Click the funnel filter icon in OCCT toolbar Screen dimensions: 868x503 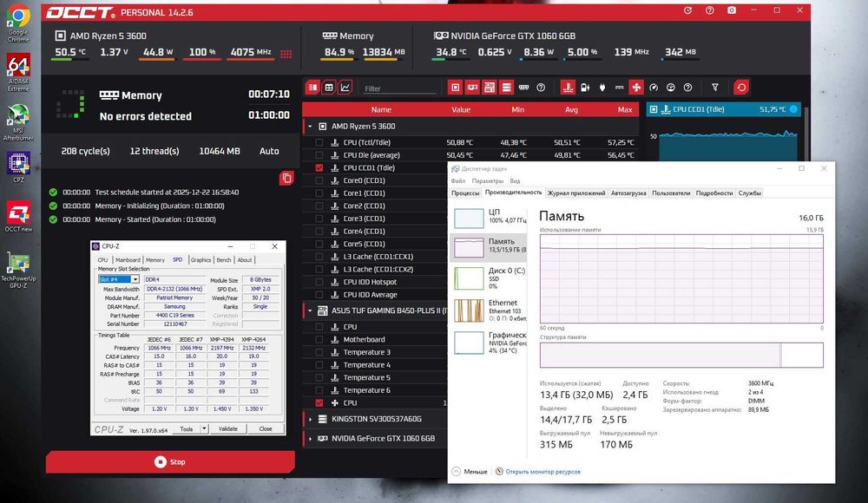click(715, 88)
